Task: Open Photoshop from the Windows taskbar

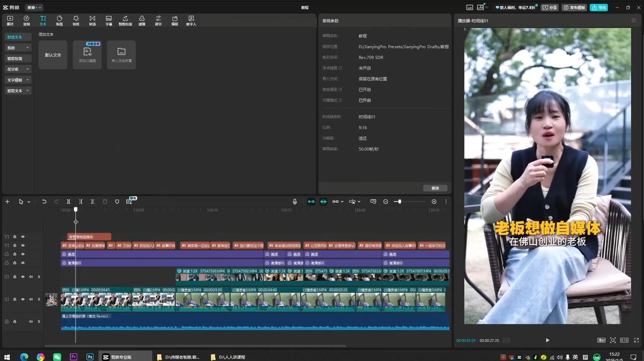Action: point(90,357)
